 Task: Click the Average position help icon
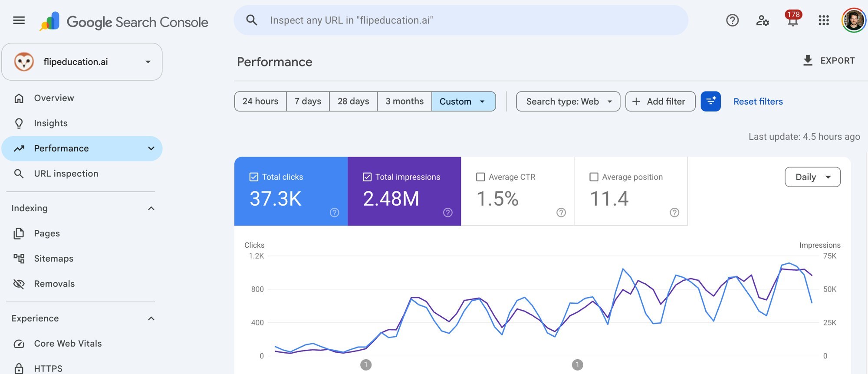click(674, 213)
